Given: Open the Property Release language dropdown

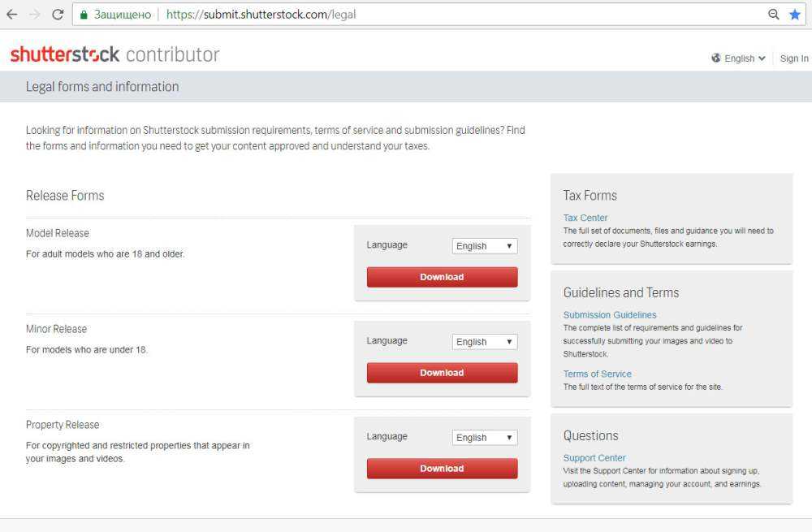Looking at the screenshot, I should pos(484,438).
